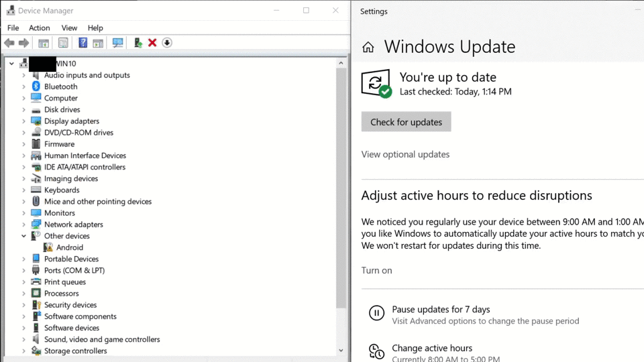Turn on automatic active hours
Screen dimensions: 644x362
tap(376, 270)
